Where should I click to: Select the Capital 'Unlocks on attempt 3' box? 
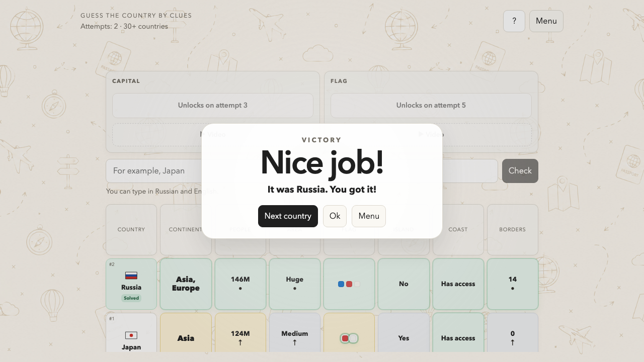pyautogui.click(x=213, y=106)
